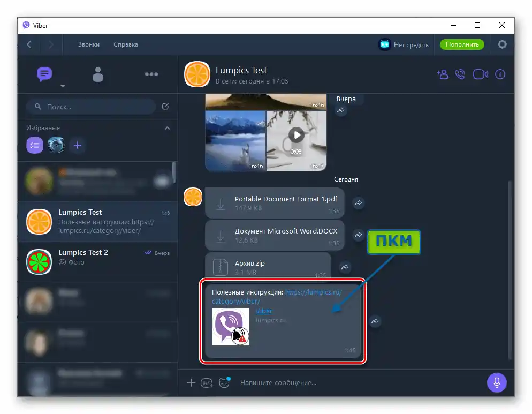
Task: Open the chats filter dropdown arrow
Action: [x=63, y=86]
